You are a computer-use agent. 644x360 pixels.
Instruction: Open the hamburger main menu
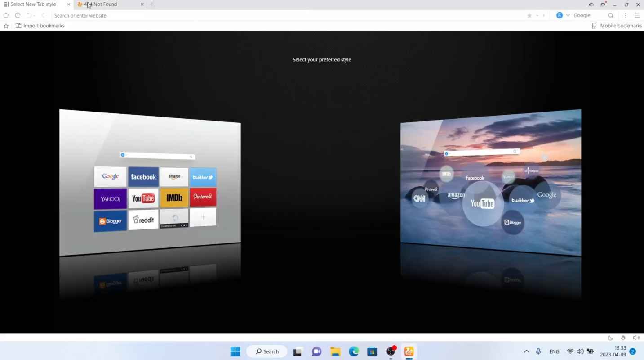(x=637, y=15)
